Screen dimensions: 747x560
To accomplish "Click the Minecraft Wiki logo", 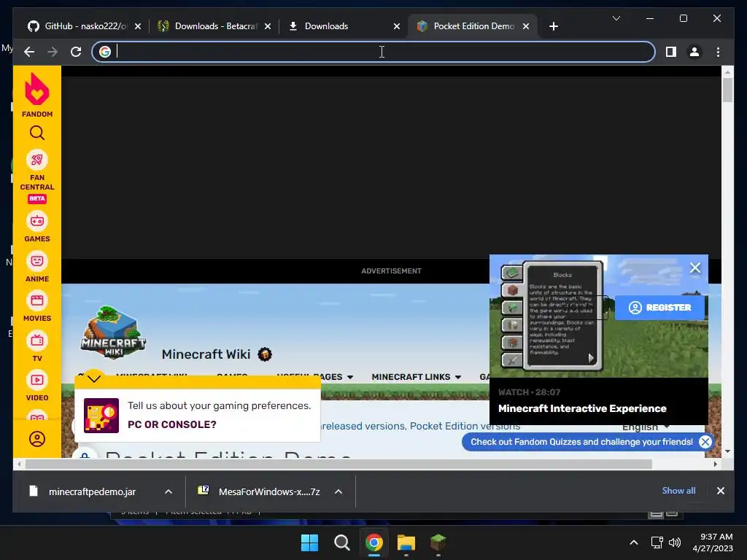I will pyautogui.click(x=113, y=332).
